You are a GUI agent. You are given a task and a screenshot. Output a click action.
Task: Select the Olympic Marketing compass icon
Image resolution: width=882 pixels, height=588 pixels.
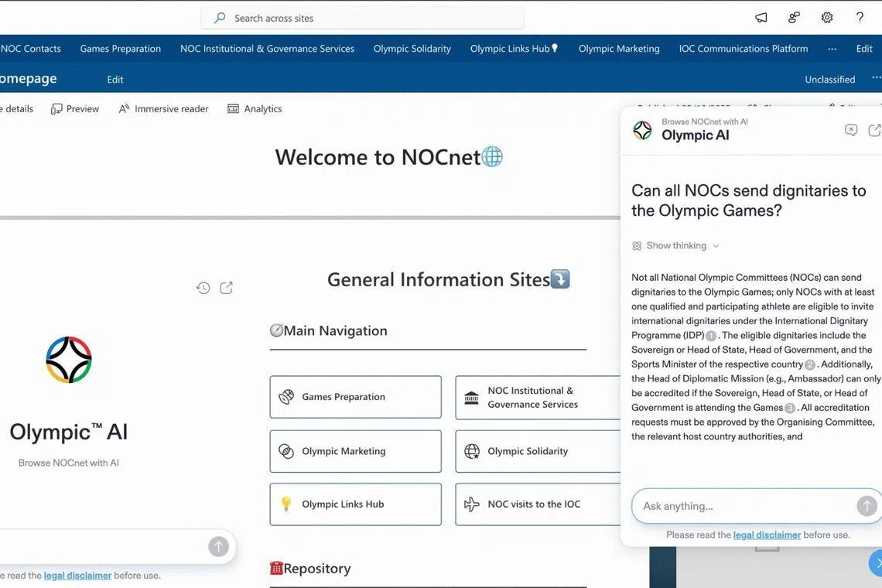286,450
